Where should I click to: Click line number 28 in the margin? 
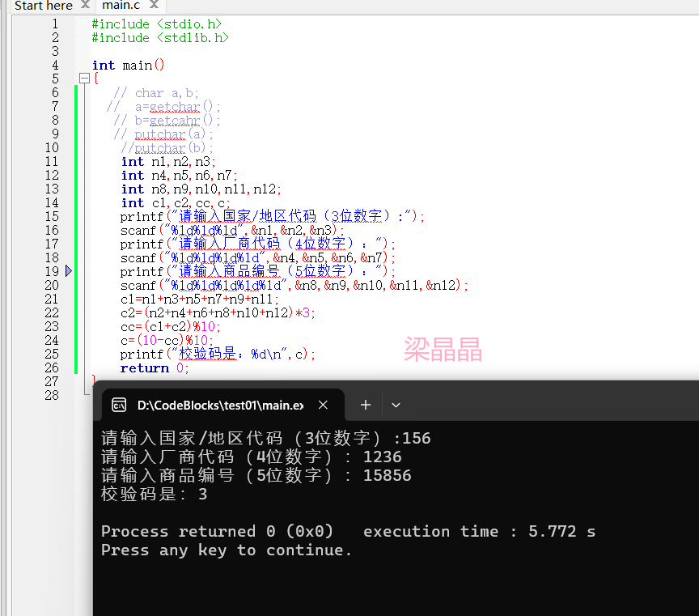(52, 395)
